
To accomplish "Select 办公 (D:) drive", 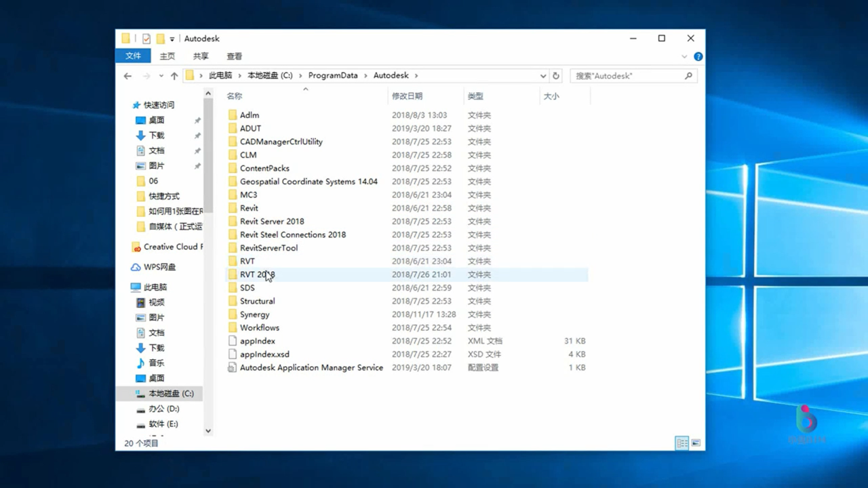I will [x=157, y=409].
